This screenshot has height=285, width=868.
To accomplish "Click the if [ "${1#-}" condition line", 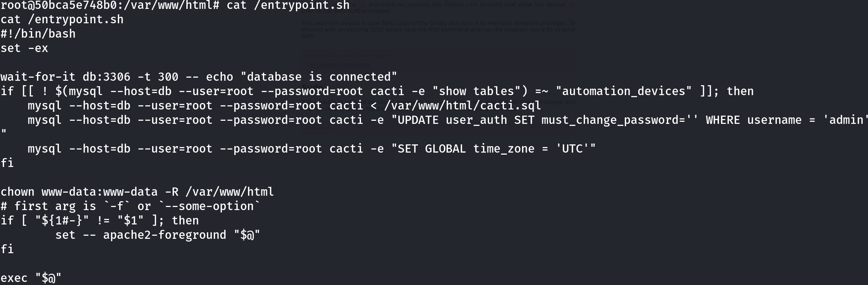I will [100, 221].
